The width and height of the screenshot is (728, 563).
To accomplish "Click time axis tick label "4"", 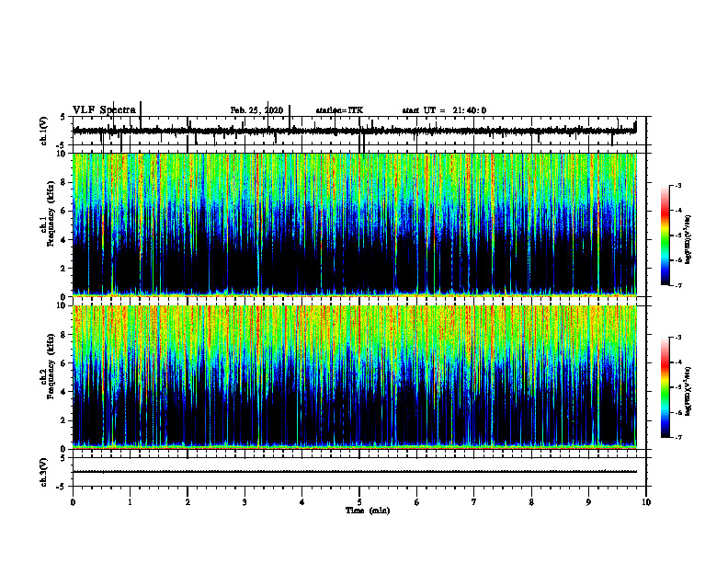I will (x=302, y=502).
